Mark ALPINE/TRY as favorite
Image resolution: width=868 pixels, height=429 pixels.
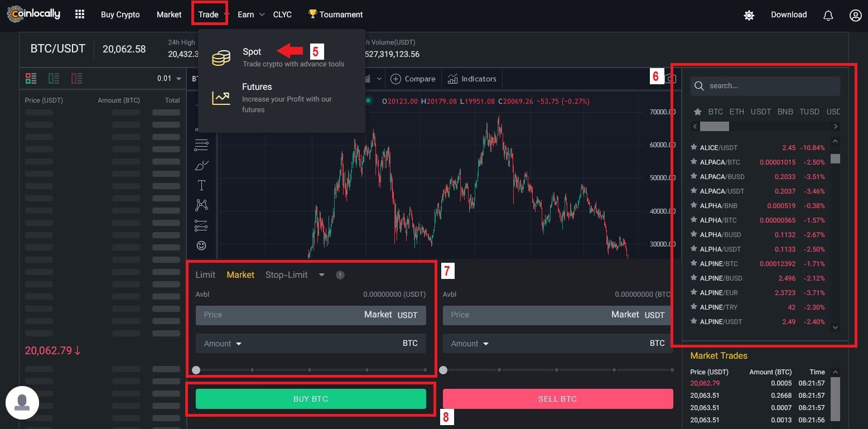694,307
